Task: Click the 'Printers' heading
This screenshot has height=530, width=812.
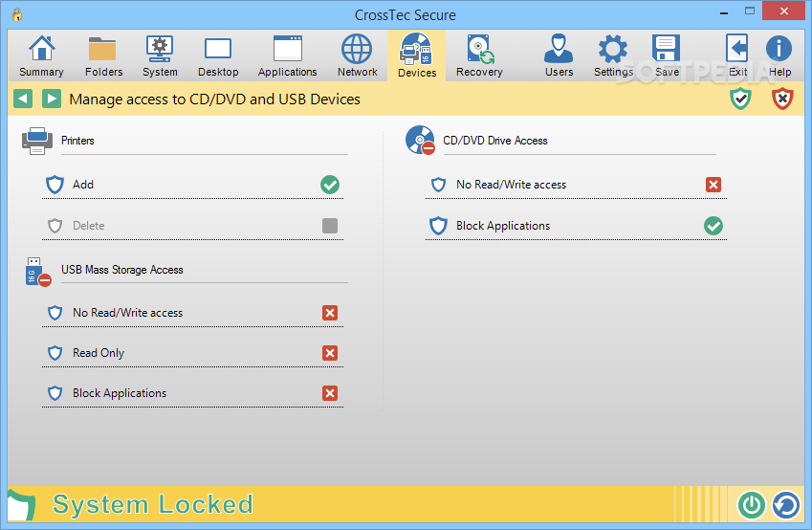Action: (x=77, y=141)
